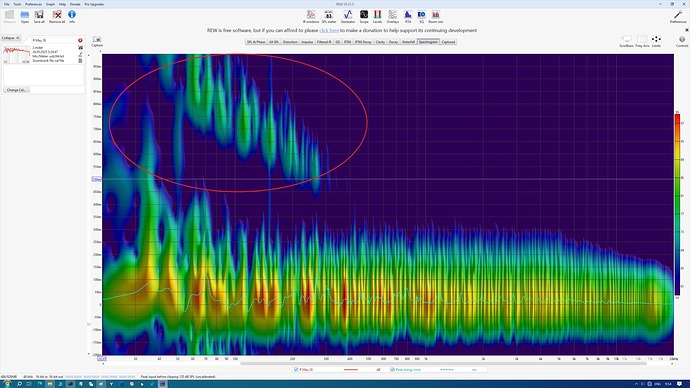Image resolution: width=690 pixels, height=388 pixels.
Task: Open the Scope window
Action: click(364, 17)
